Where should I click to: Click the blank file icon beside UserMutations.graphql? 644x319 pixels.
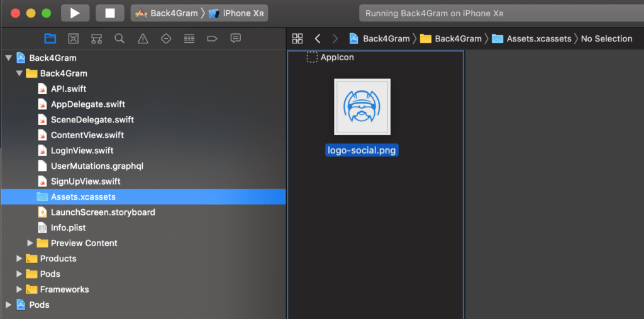coord(42,166)
